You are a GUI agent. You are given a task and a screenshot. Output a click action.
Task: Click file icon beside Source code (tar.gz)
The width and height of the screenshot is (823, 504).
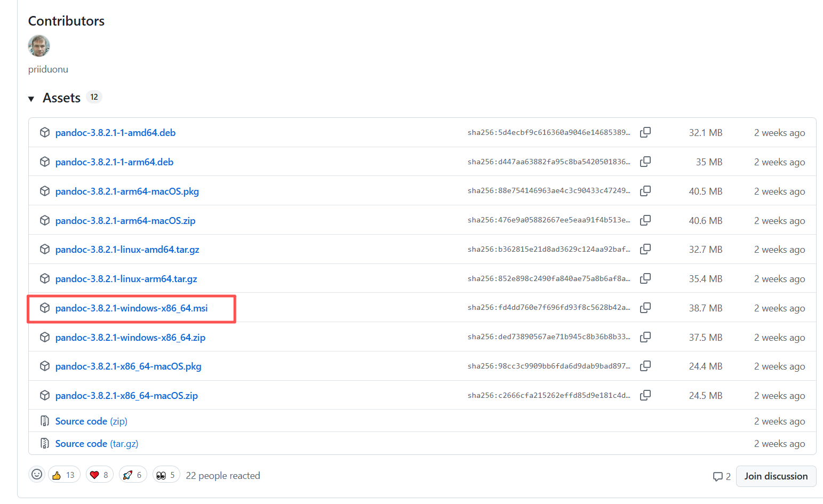[x=45, y=443]
